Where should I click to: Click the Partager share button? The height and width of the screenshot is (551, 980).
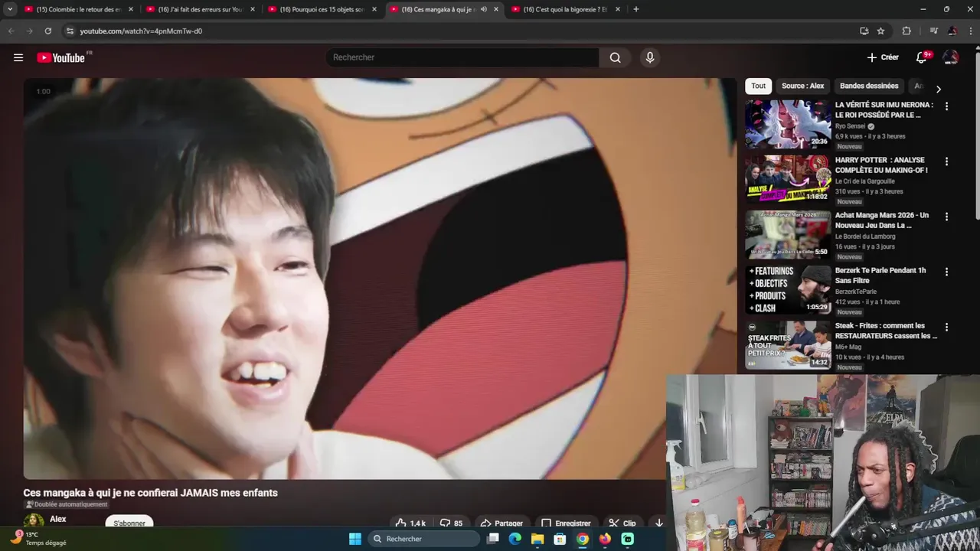(x=501, y=523)
